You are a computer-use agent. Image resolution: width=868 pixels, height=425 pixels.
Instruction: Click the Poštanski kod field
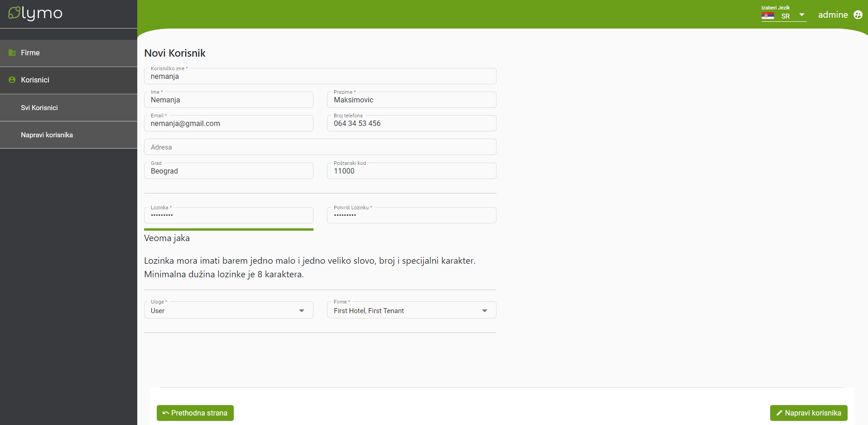click(411, 171)
